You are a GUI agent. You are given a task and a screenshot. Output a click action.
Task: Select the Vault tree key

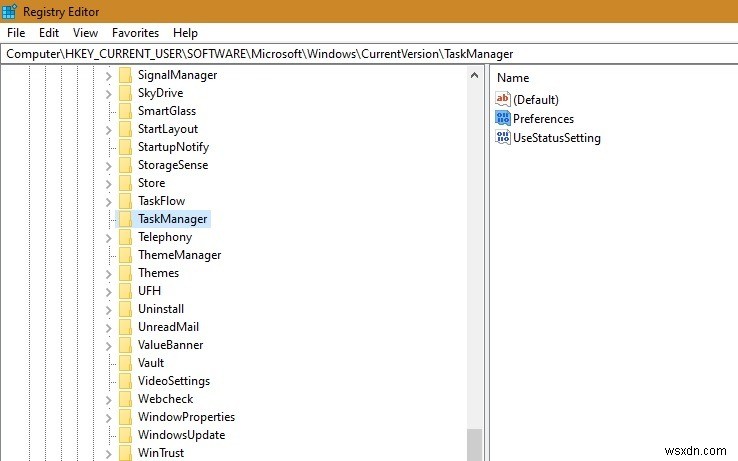coord(151,363)
